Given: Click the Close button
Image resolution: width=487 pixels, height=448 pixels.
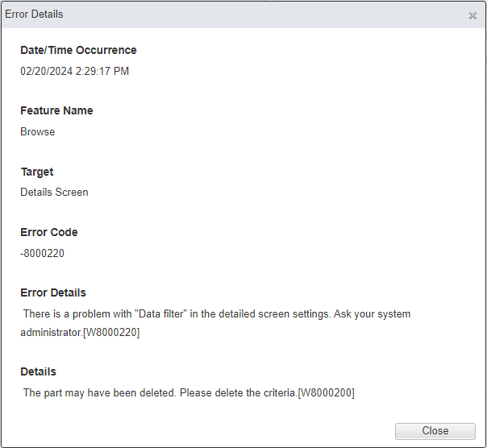Looking at the screenshot, I should [435, 431].
